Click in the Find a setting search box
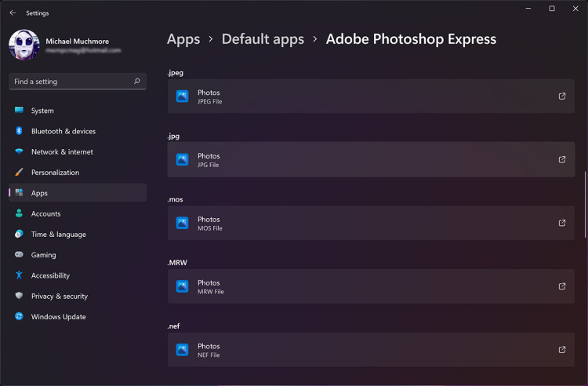 tap(71, 82)
